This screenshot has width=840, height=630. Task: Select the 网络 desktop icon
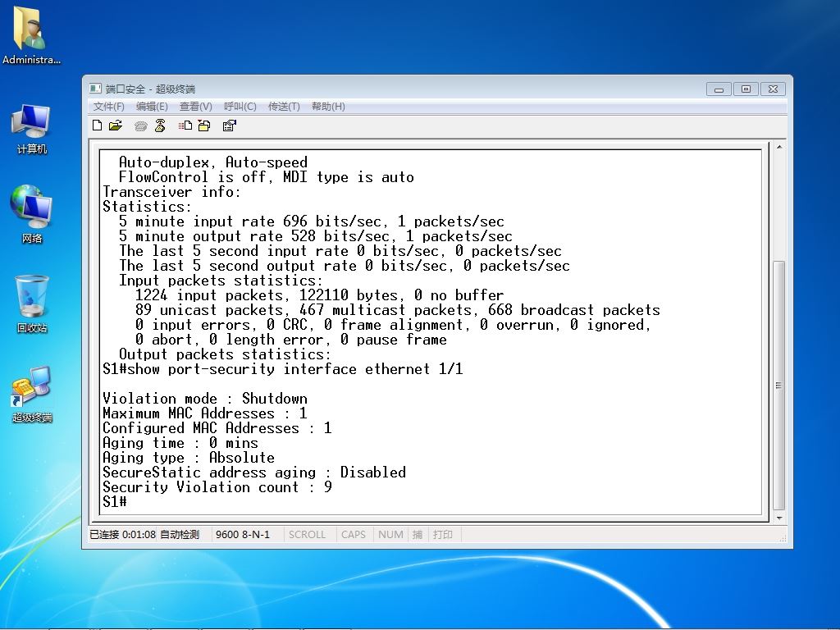click(31, 214)
